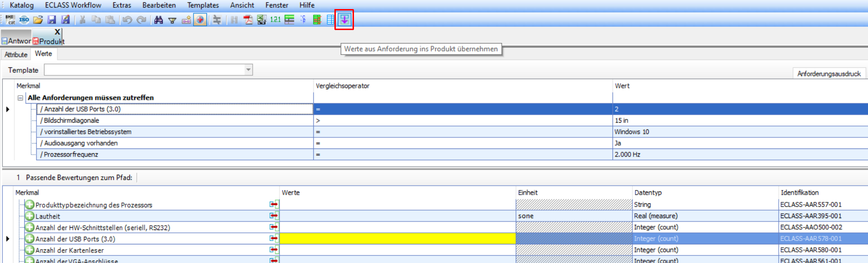Click green plus next to Produkttypbezeichnung des Prozessors

pos(30,205)
